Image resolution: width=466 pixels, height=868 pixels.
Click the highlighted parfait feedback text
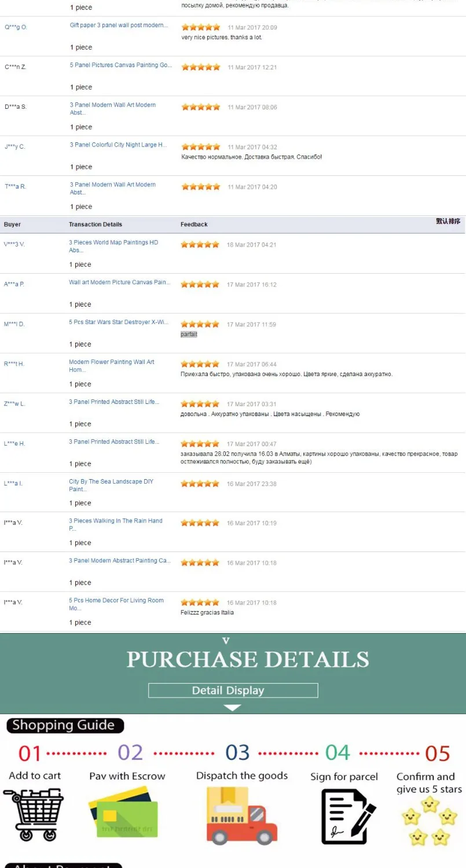pos(189,334)
